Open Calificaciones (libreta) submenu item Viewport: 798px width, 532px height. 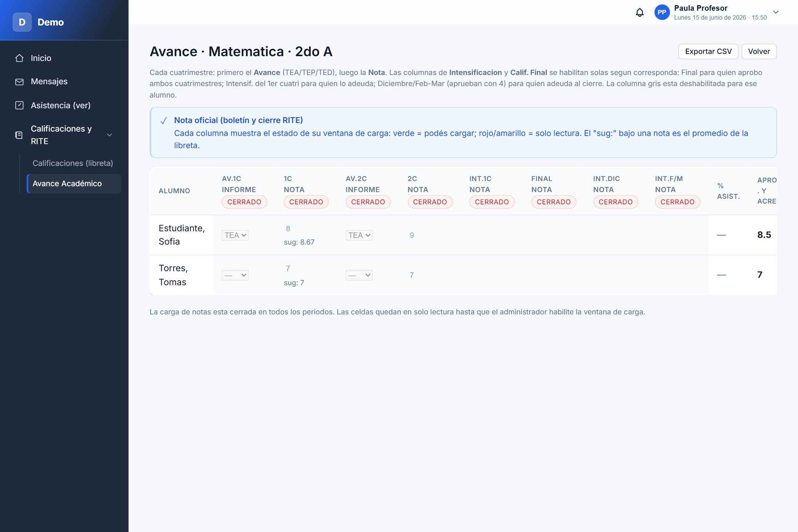coord(73,163)
